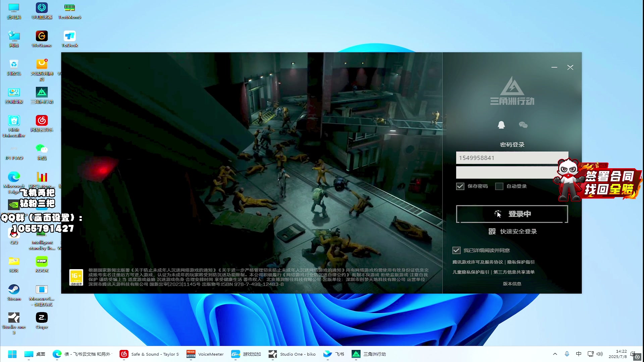
Task: Click the account number input field
Action: pos(512,158)
